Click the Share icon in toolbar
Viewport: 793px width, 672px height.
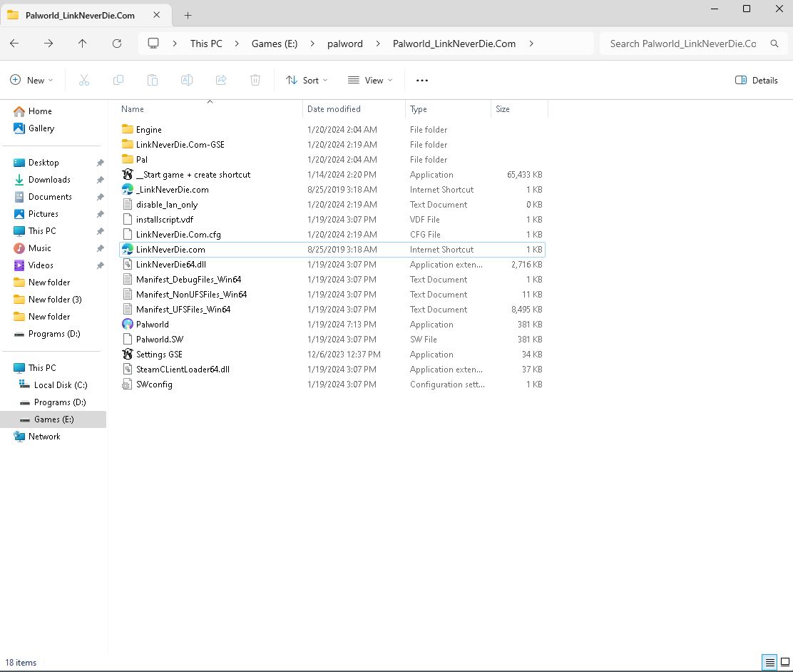(221, 81)
